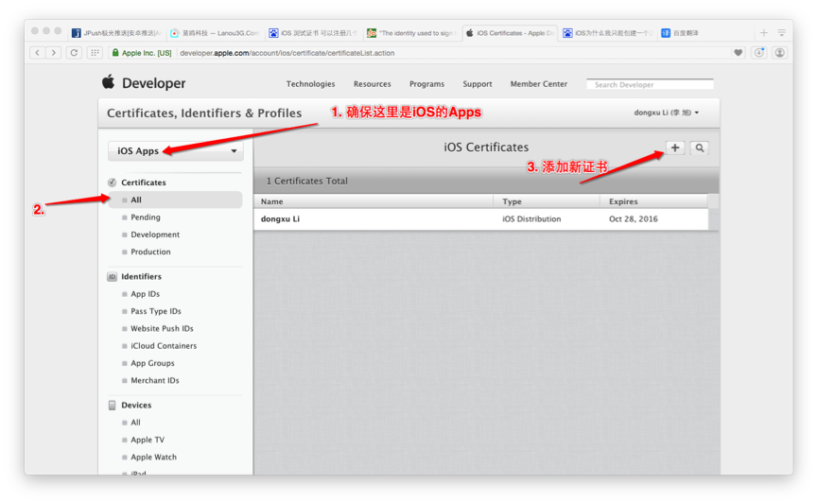Select Apple TV devices
818x504 pixels.
[x=148, y=440]
